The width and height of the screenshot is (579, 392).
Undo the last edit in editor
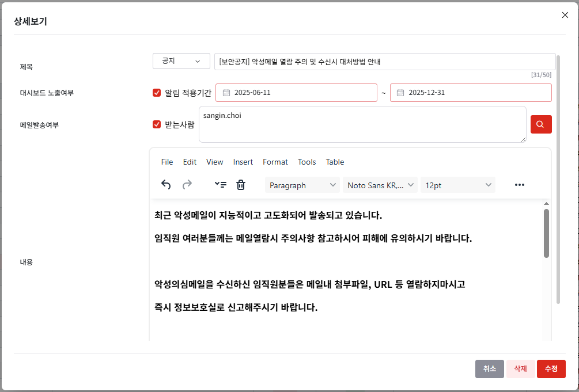pos(166,185)
